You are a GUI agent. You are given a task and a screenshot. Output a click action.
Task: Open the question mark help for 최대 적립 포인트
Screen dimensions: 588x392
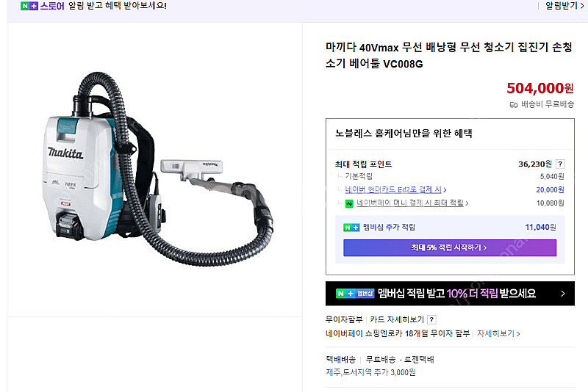[x=560, y=164]
